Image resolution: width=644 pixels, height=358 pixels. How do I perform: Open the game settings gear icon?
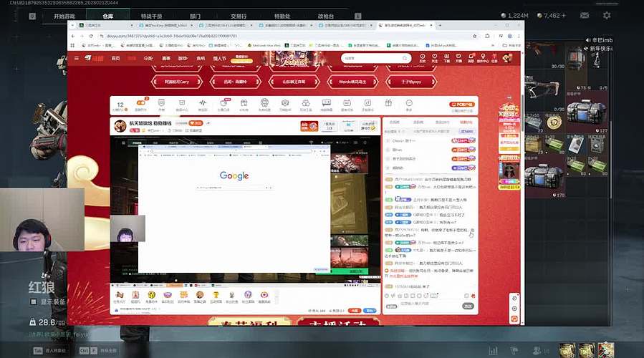(607, 15)
